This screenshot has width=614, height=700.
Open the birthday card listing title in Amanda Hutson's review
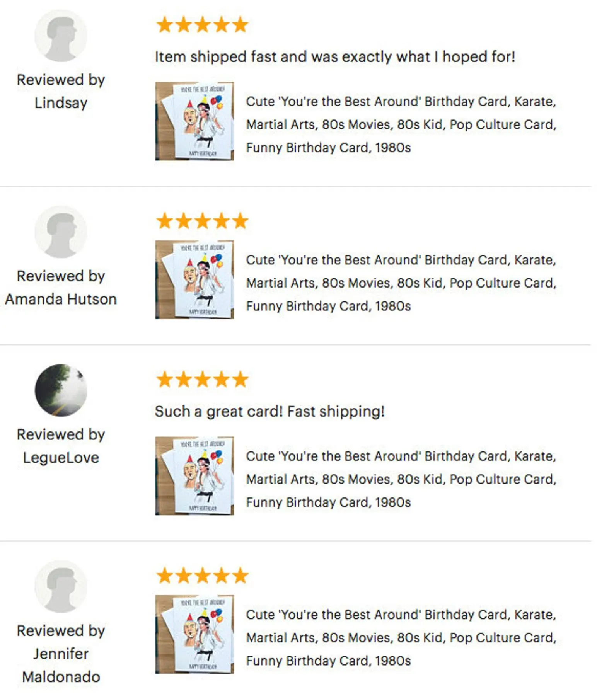tap(401, 283)
